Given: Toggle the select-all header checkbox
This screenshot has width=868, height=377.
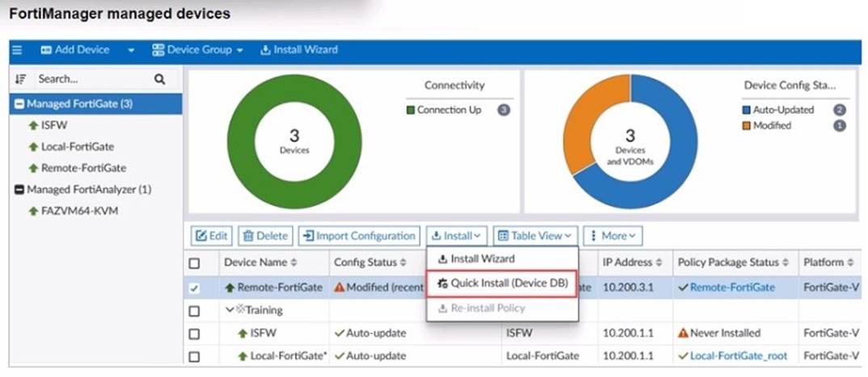Looking at the screenshot, I should click(194, 263).
